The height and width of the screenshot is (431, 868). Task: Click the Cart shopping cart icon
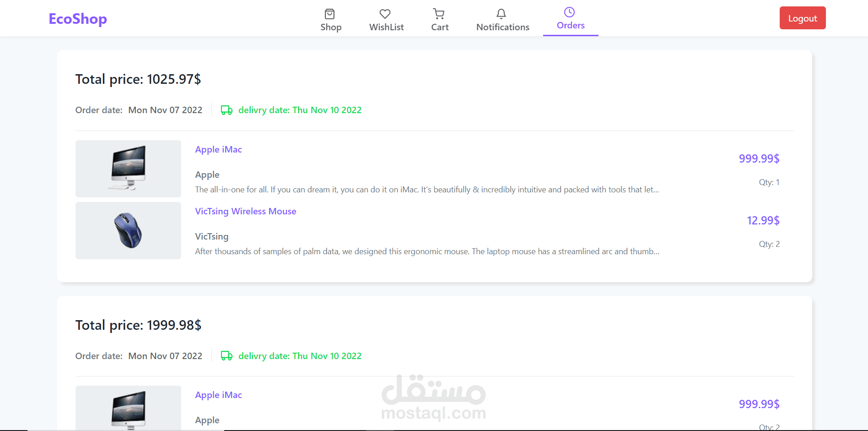pos(439,14)
